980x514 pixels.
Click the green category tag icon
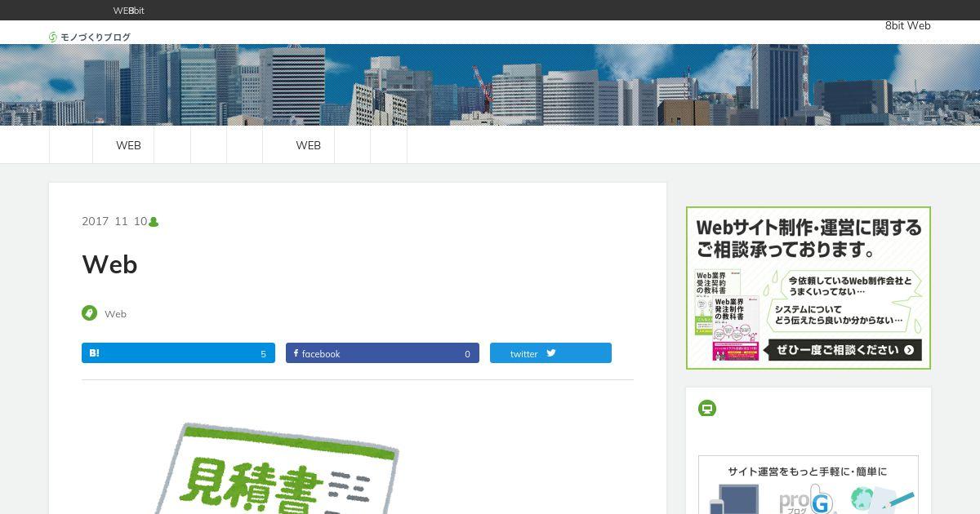pos(89,313)
